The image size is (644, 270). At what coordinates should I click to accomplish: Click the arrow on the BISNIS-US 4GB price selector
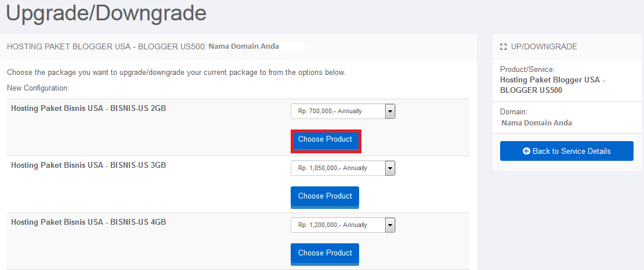390,225
